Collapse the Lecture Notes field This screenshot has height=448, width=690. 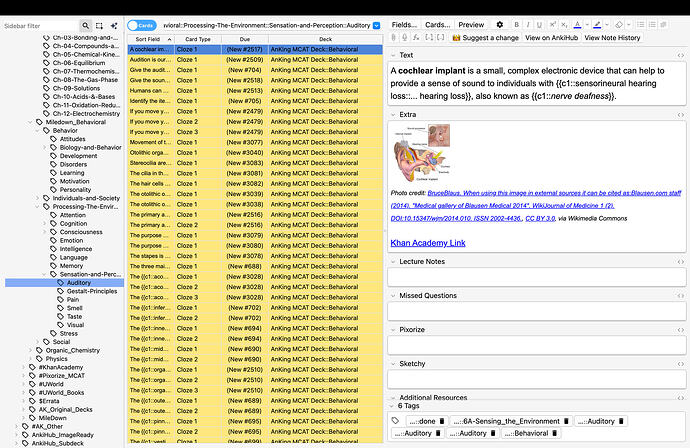393,262
